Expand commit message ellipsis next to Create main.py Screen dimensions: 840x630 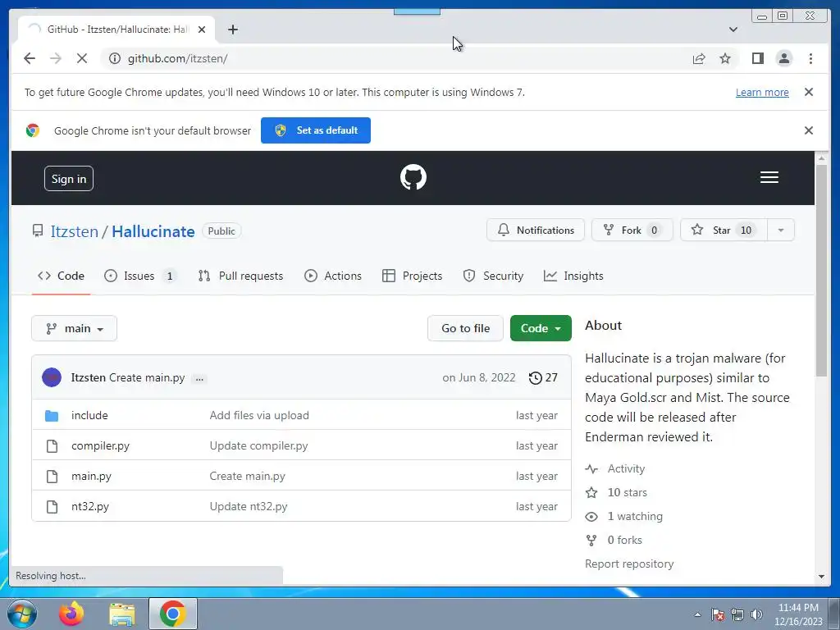coord(199,379)
